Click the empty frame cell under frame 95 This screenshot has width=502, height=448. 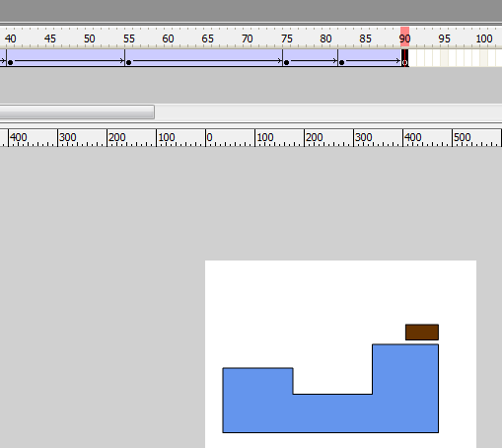[x=444, y=58]
